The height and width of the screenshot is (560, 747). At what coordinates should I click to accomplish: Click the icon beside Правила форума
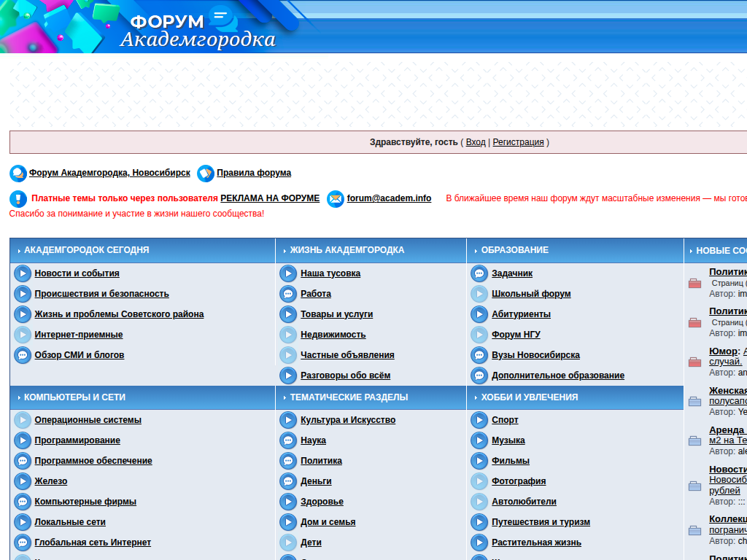[x=206, y=174]
